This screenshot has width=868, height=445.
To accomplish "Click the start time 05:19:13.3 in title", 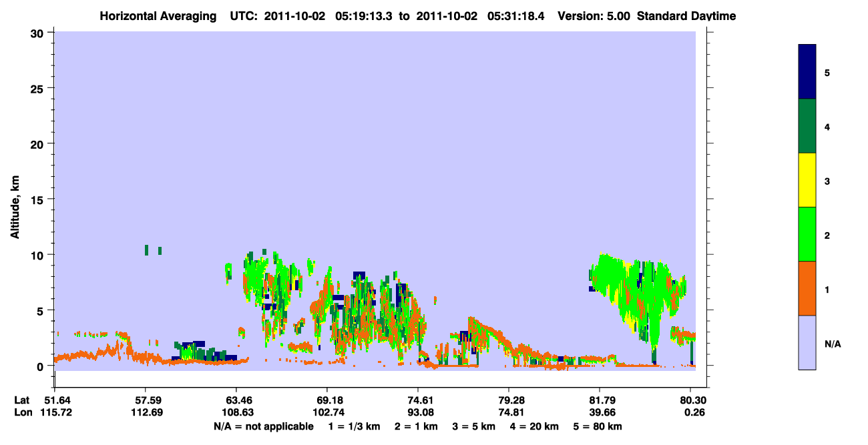I will pyautogui.click(x=363, y=16).
